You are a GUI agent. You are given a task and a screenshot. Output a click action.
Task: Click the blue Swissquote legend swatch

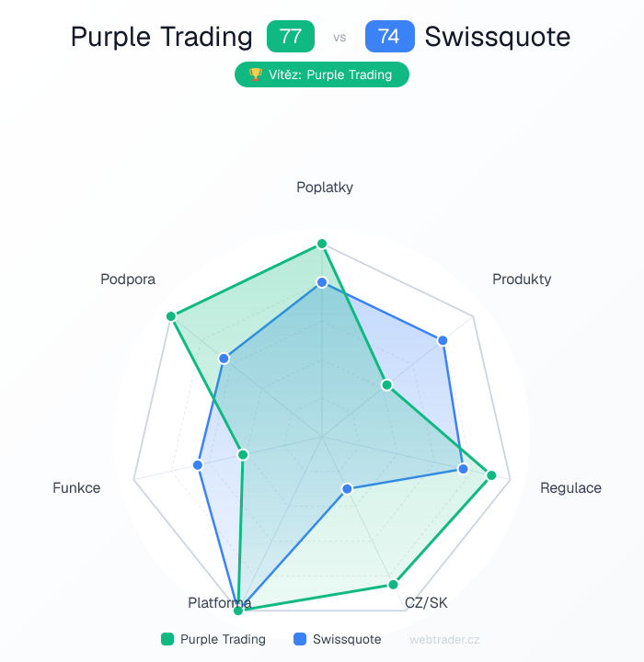[x=300, y=639]
